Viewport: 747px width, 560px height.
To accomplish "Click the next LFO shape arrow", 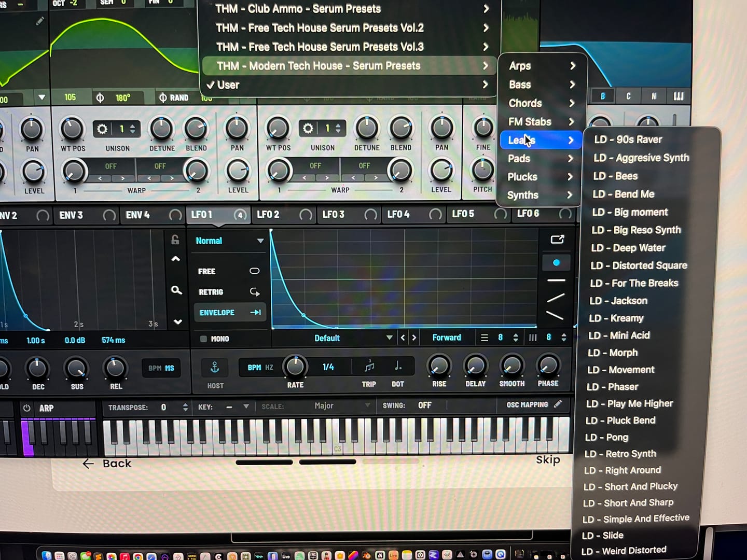I will coord(414,338).
